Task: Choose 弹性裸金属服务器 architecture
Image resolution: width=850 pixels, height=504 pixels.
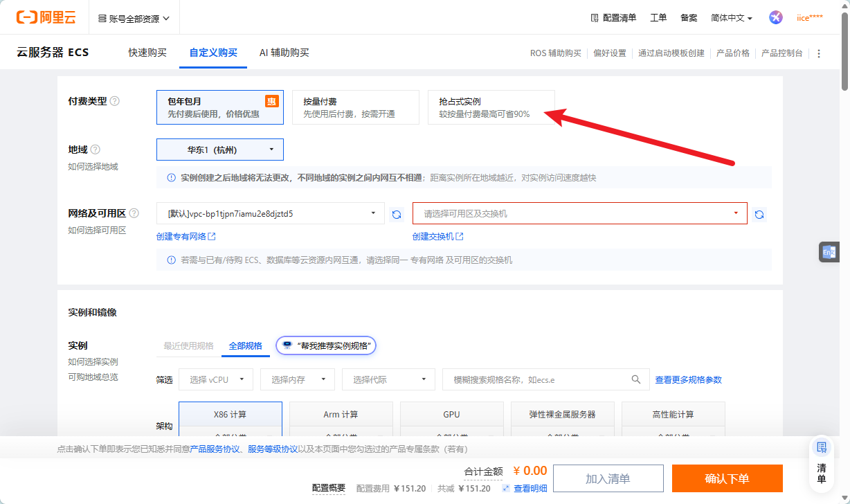Action: (x=563, y=415)
